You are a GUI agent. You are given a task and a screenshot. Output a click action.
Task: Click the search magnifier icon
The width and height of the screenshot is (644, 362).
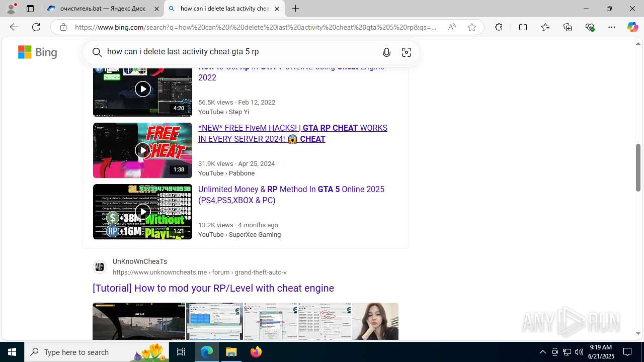[97, 52]
